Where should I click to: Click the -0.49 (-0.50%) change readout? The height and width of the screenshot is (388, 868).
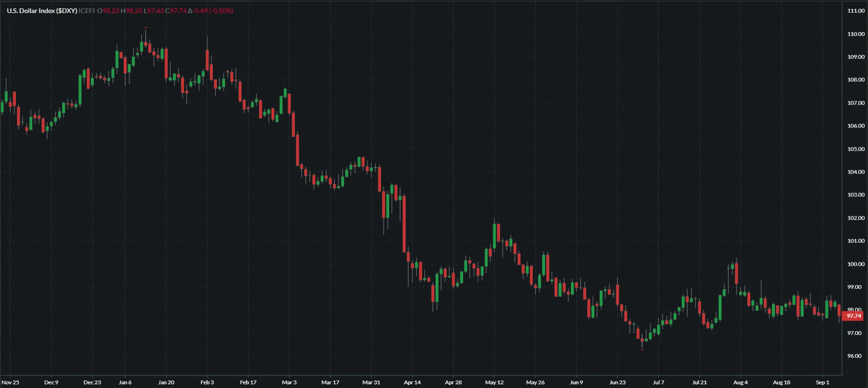pyautogui.click(x=213, y=11)
